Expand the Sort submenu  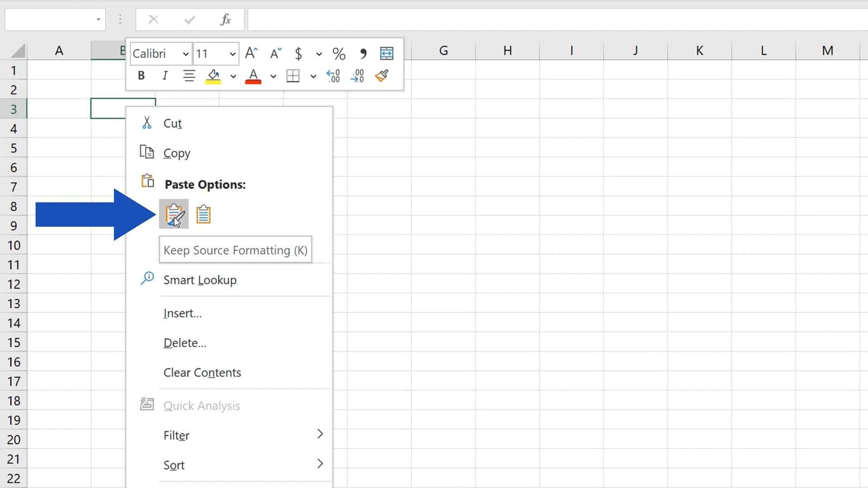tap(320, 464)
